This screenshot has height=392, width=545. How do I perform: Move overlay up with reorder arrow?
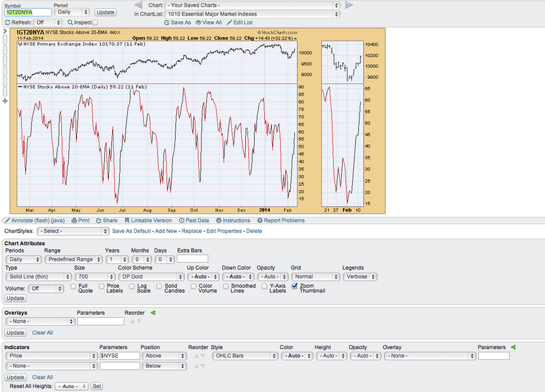tap(132, 321)
